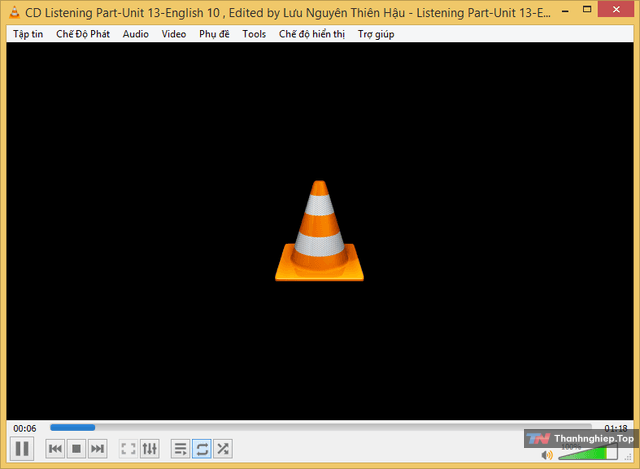Open the Audio menu
The height and width of the screenshot is (469, 640).
coord(136,34)
